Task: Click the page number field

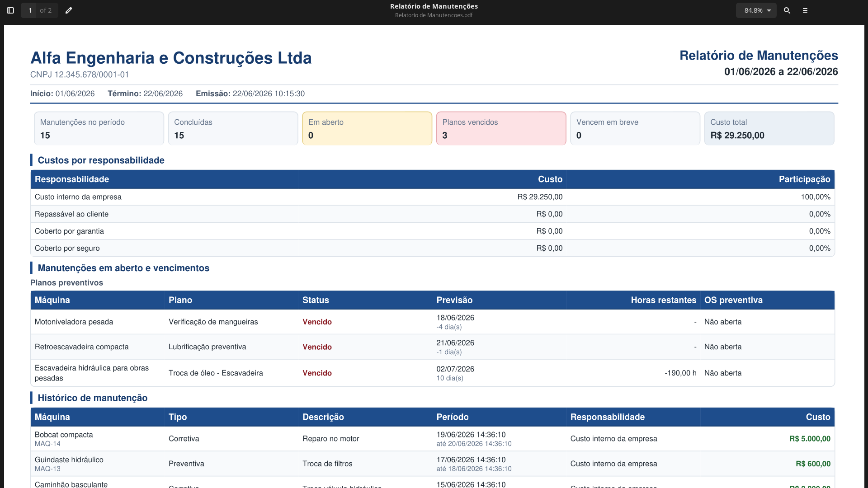Action: pos(30,10)
